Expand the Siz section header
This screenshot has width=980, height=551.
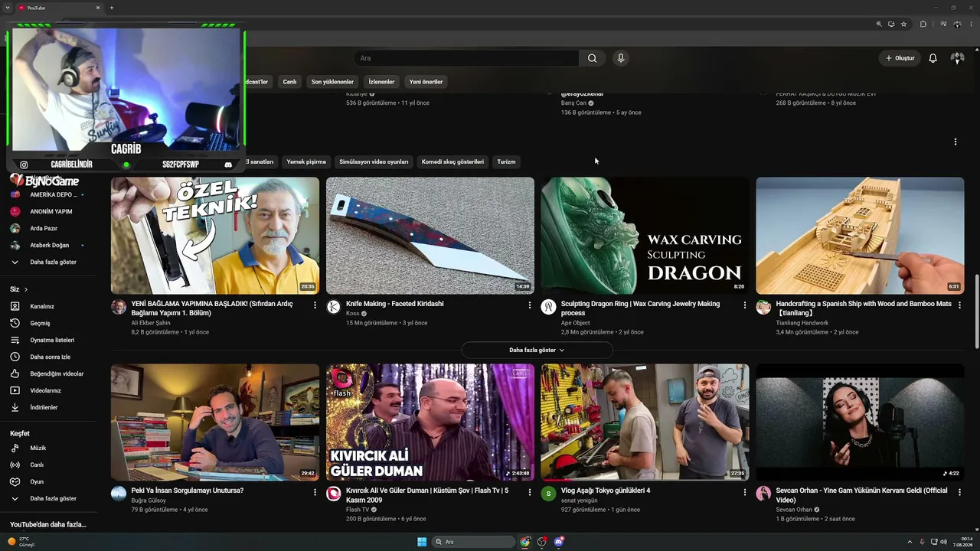(x=19, y=289)
